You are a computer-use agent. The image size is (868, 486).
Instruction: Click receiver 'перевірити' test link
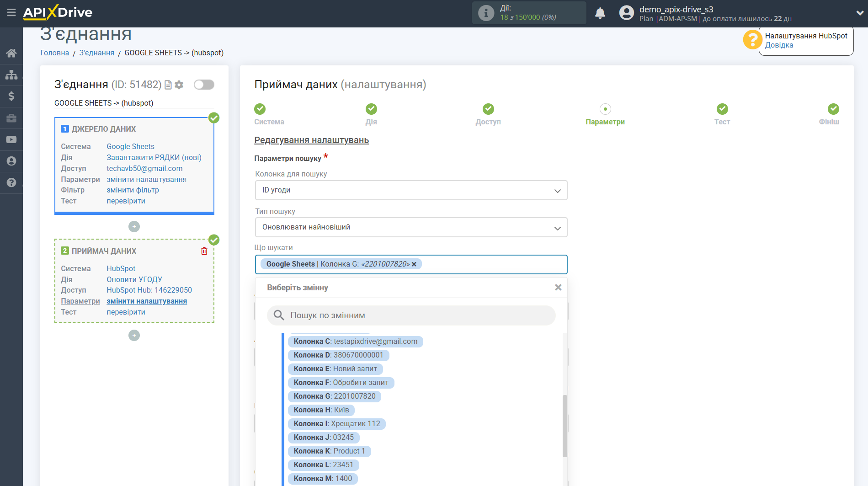[126, 312]
